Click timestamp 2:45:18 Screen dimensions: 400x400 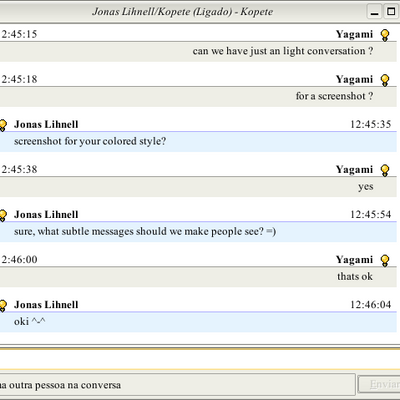click(x=19, y=79)
